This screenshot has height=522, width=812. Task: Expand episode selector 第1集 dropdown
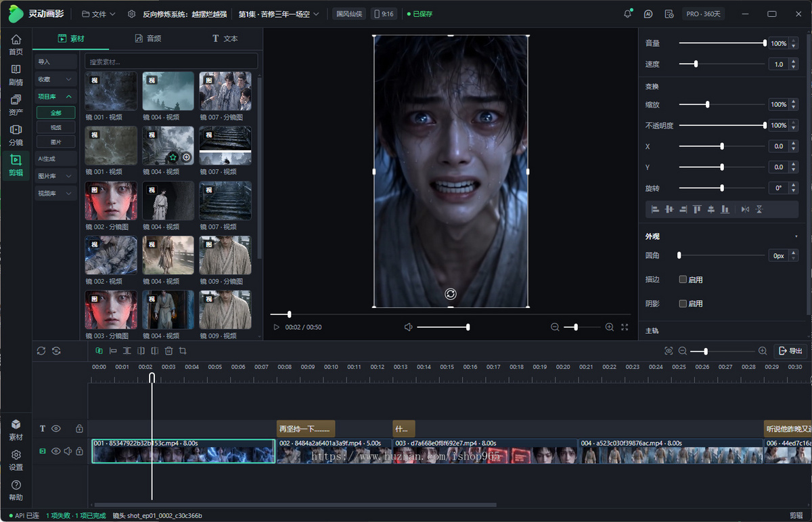(x=278, y=14)
